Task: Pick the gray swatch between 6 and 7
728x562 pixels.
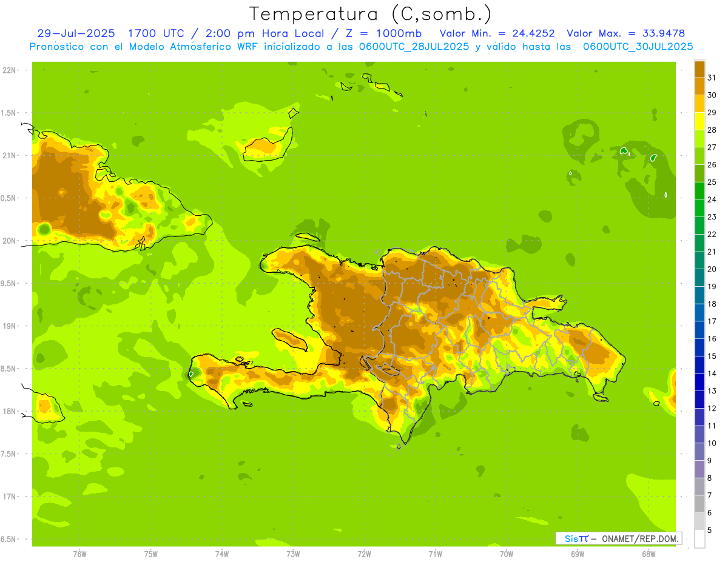Action: point(699,504)
